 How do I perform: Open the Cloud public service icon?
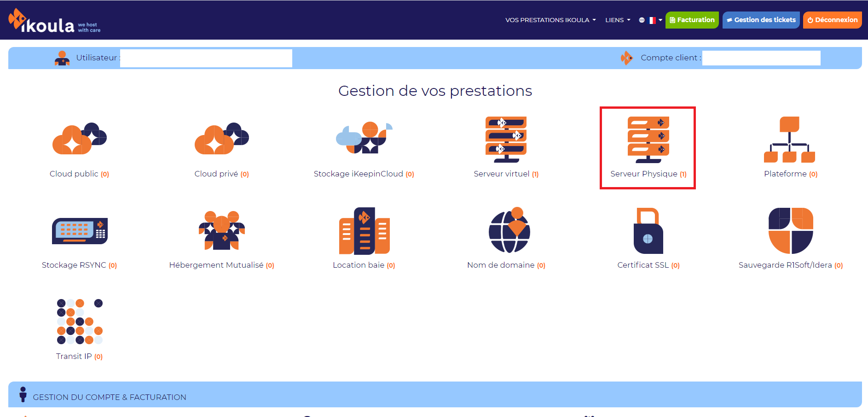coord(80,138)
